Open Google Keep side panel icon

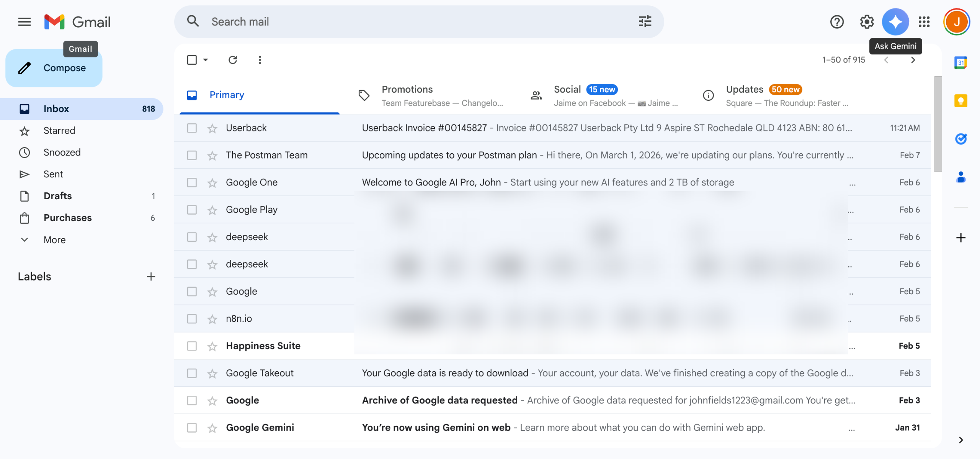960,101
